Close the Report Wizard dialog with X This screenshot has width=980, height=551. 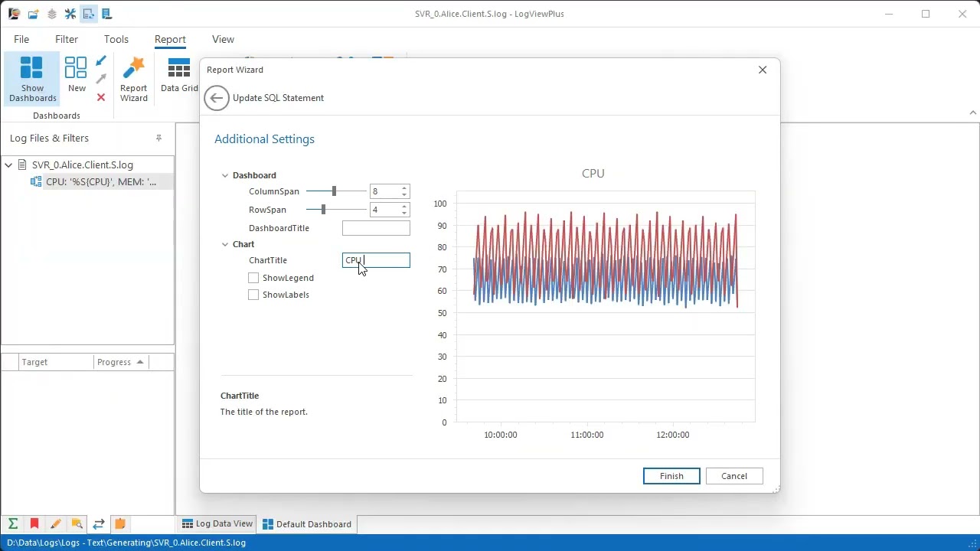[763, 70]
